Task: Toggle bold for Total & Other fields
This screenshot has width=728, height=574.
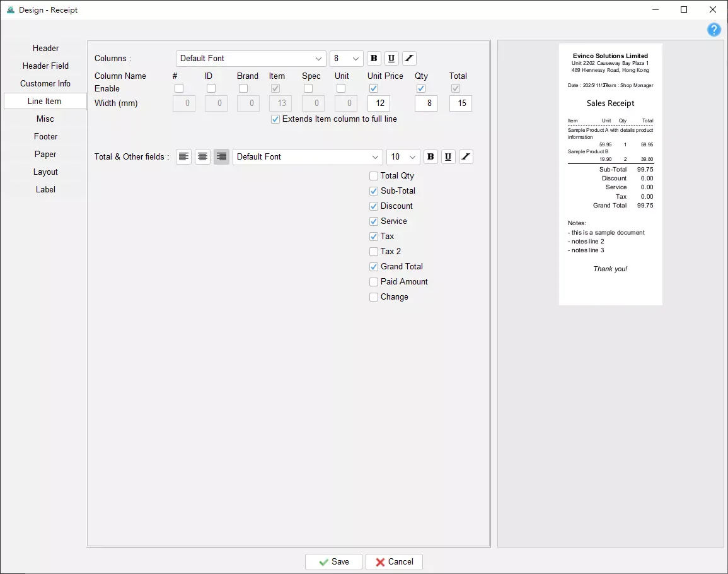Action: pyautogui.click(x=431, y=156)
